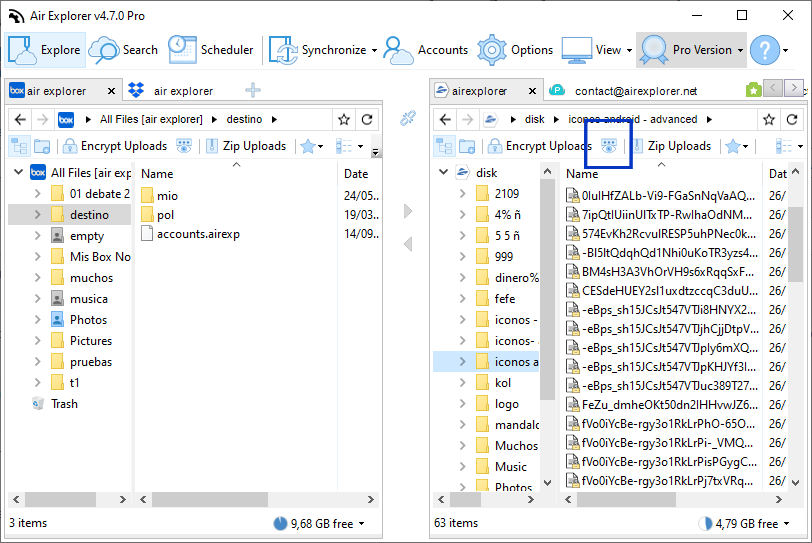Open Accounts manager
Viewport: 812px width, 543px height.
tap(426, 50)
